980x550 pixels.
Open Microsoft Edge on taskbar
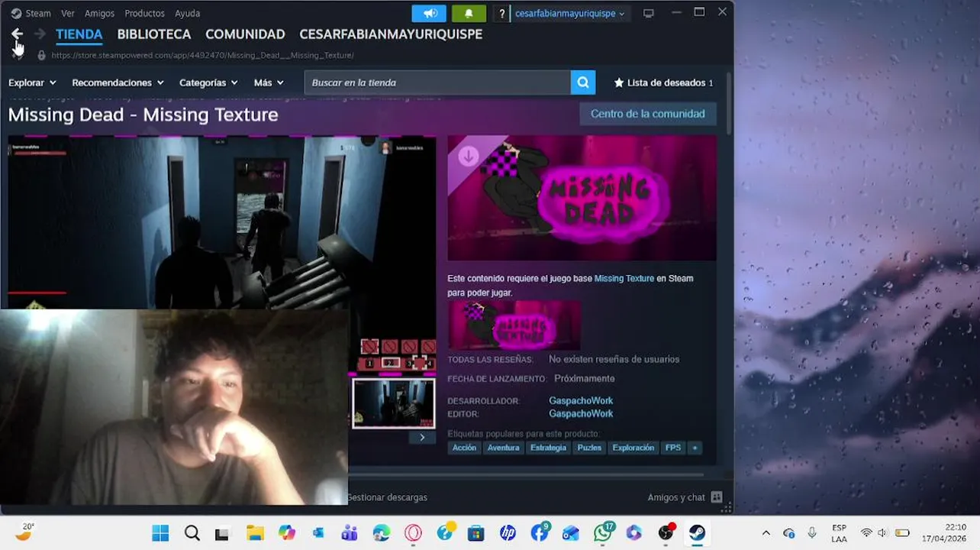point(381,533)
